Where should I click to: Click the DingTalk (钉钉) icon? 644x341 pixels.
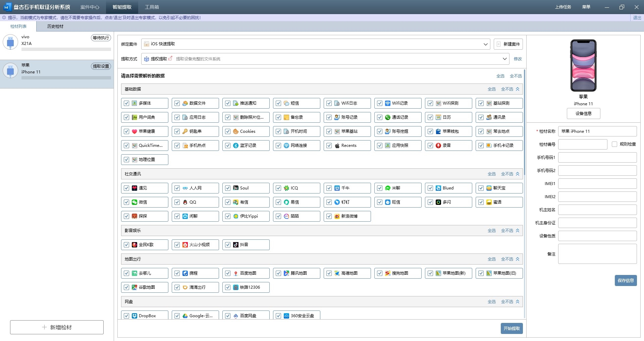[337, 202]
